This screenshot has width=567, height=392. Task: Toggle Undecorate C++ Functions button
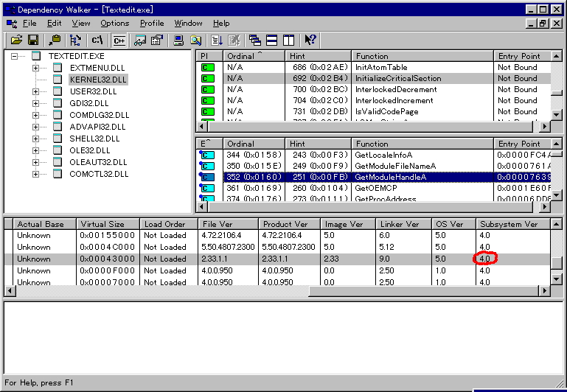pos(119,40)
